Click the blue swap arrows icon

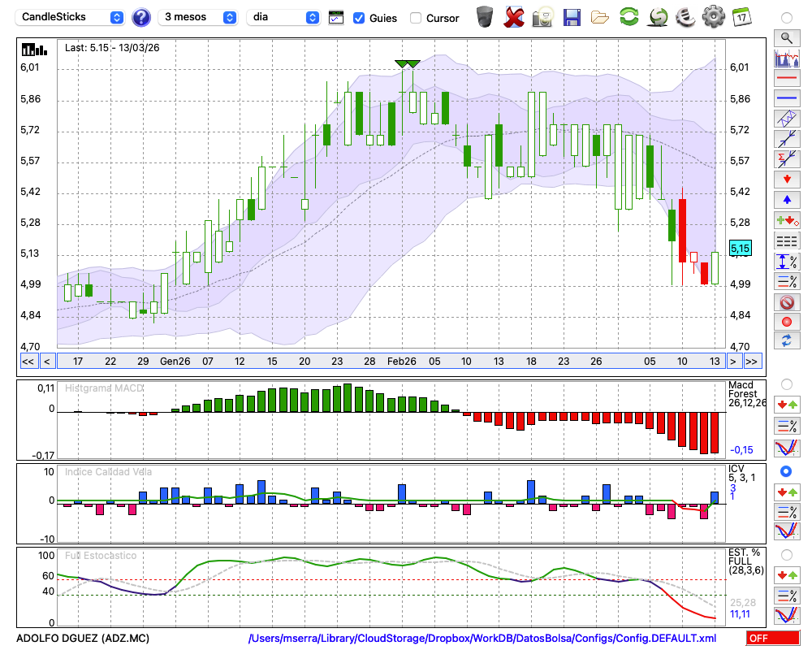point(787,341)
